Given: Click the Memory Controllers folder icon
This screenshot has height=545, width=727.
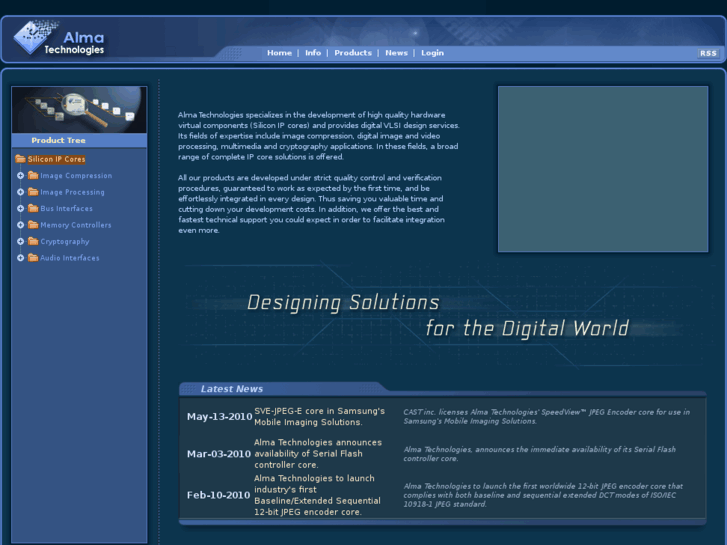Looking at the screenshot, I should pyautogui.click(x=33, y=225).
